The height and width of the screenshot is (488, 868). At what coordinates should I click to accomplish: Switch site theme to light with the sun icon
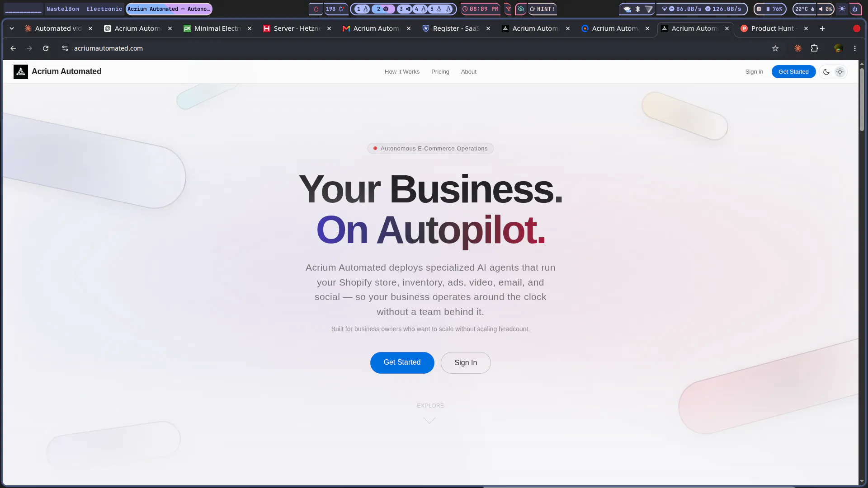[840, 72]
